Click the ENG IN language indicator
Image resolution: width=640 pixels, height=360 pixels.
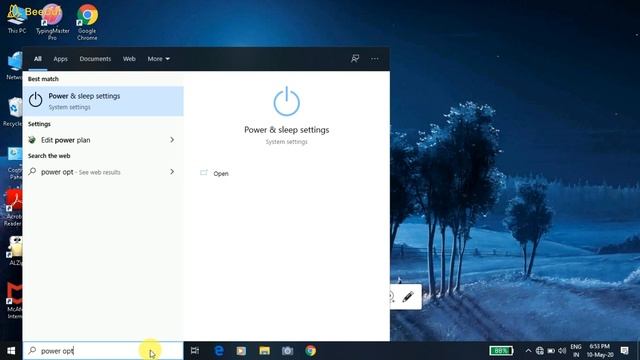coord(576,351)
